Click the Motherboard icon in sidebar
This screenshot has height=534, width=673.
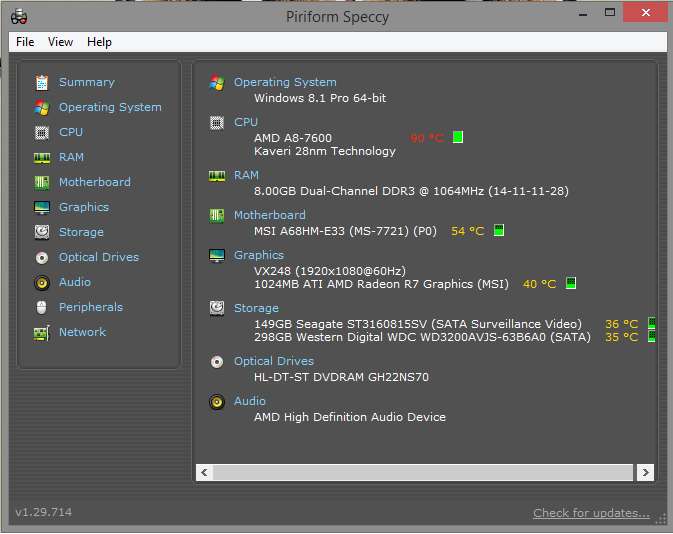coord(42,182)
